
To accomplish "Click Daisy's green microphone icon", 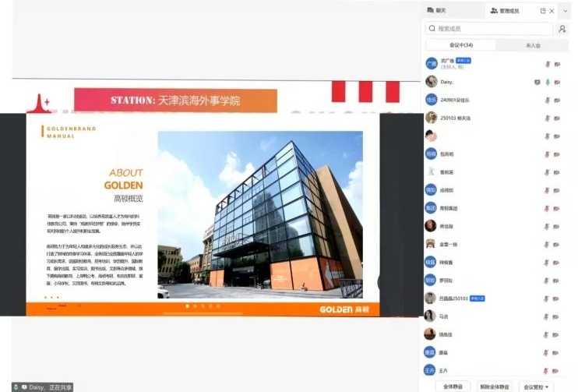I will pyautogui.click(x=548, y=82).
